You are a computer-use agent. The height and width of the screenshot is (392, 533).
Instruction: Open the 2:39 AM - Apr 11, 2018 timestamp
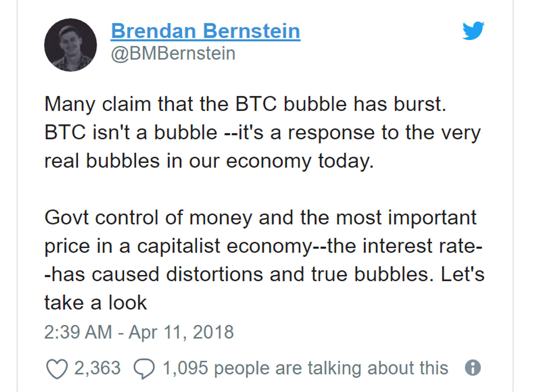(x=139, y=332)
